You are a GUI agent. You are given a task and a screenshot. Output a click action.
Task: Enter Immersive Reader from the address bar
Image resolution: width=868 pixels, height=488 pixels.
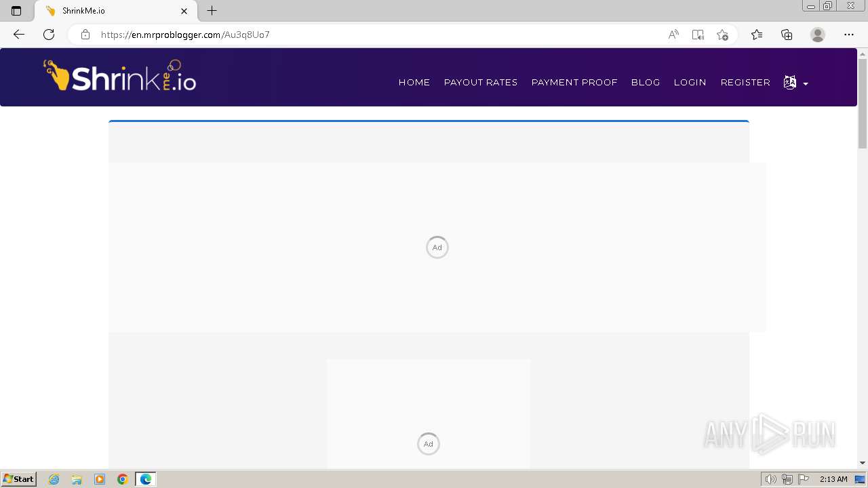pyautogui.click(x=698, y=35)
